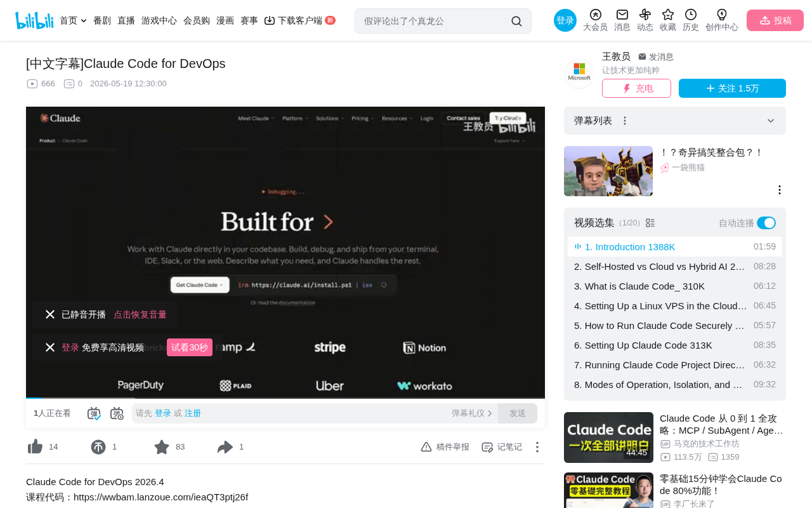Viewport: 812px width, 508px height.
Task: Click the search magnifier icon
Action: [x=516, y=21]
